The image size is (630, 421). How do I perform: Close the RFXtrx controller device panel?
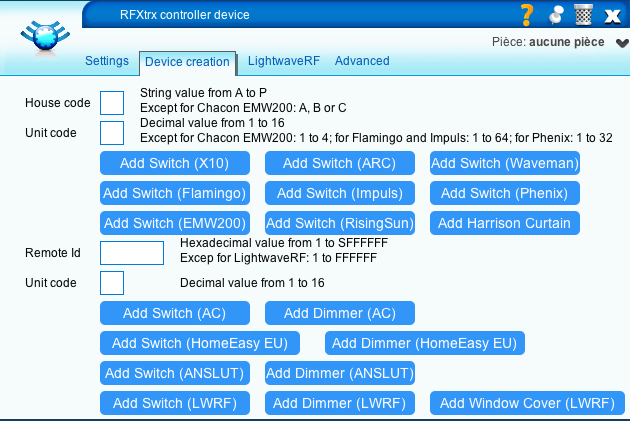click(612, 16)
